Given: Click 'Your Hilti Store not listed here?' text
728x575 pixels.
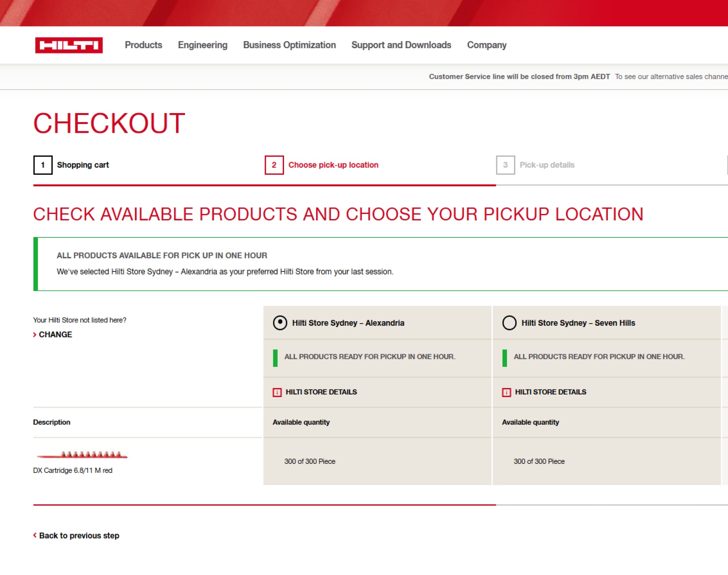Looking at the screenshot, I should (x=80, y=320).
